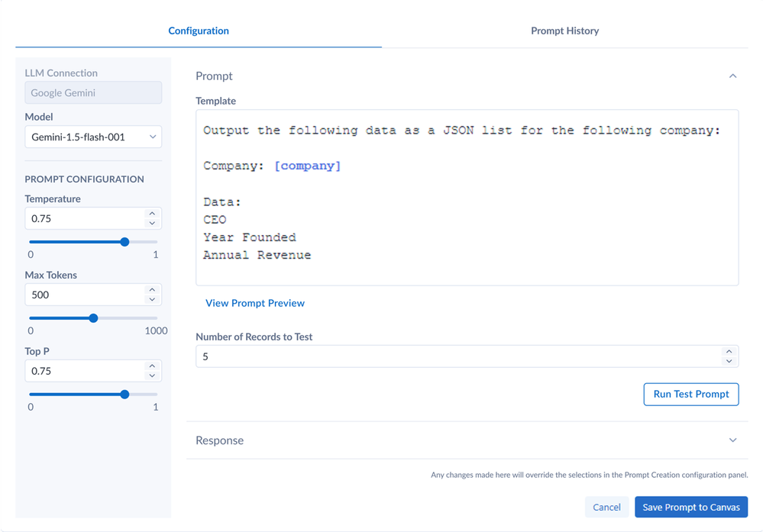Screen dimensions: 763x532
Task: Click the Max Tokens slider handle
Action: (x=93, y=318)
